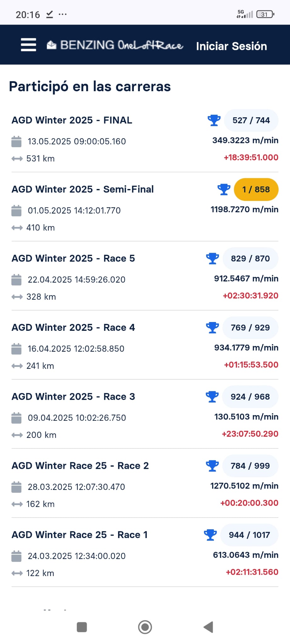Open AGD Winter 2025 - Semi-Final race
Image resolution: width=290 pixels, height=644 pixels.
82,189
